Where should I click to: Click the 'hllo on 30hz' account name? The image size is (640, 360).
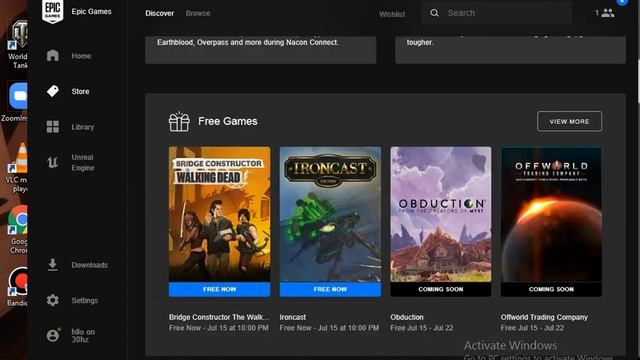tap(83, 336)
